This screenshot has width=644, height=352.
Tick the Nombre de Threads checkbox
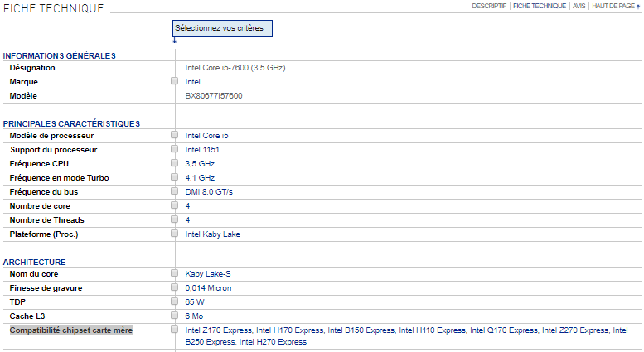point(175,219)
